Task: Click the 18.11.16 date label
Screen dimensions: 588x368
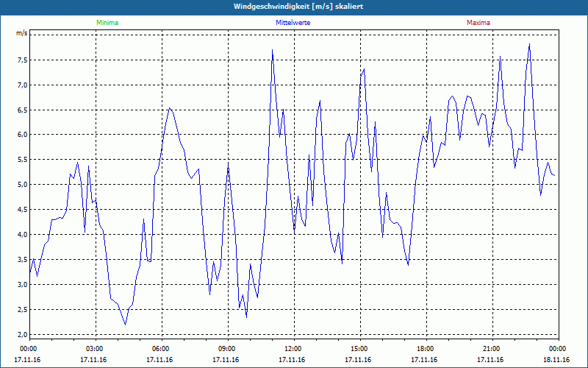Action: click(556, 360)
